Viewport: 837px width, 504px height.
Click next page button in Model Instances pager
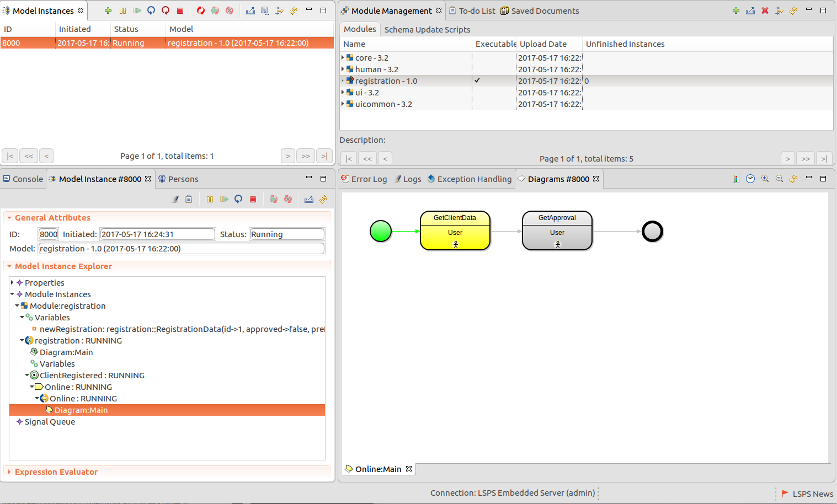(288, 156)
